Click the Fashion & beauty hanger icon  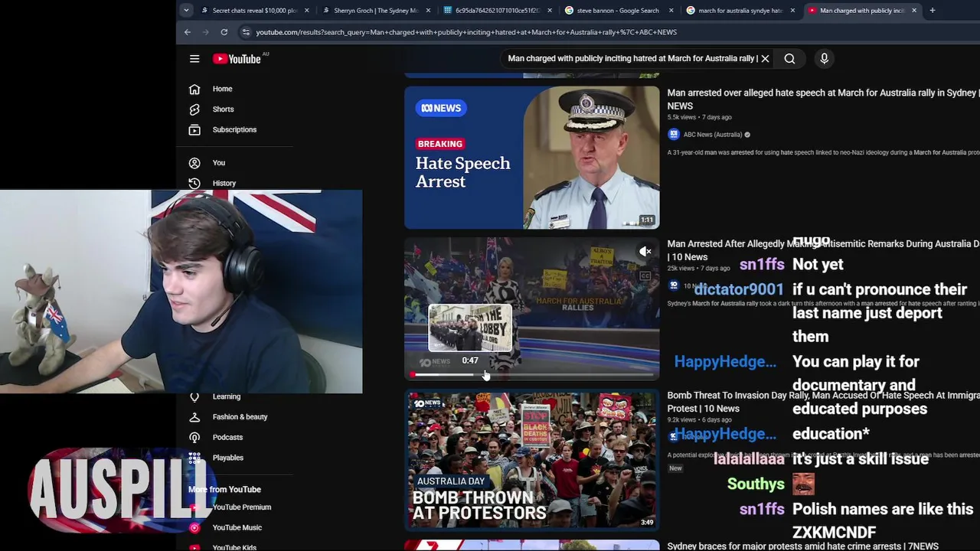(194, 417)
